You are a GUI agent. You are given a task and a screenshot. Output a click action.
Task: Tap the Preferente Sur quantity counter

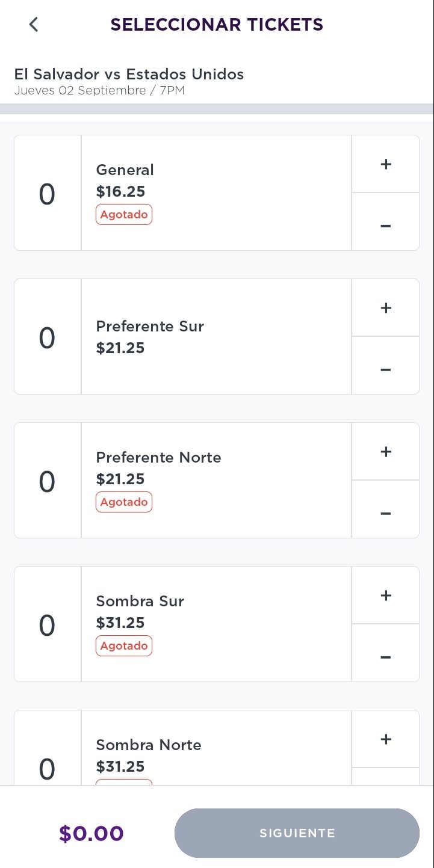pos(47,338)
